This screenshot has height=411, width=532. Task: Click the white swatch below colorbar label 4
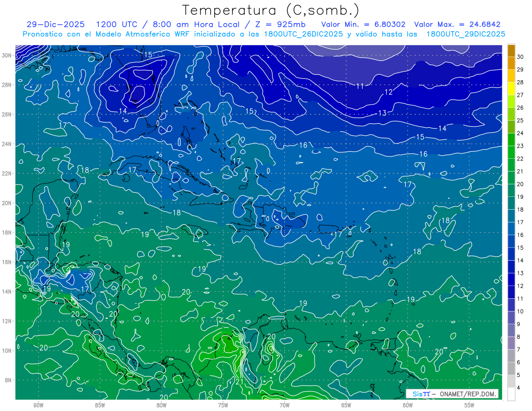point(512,394)
